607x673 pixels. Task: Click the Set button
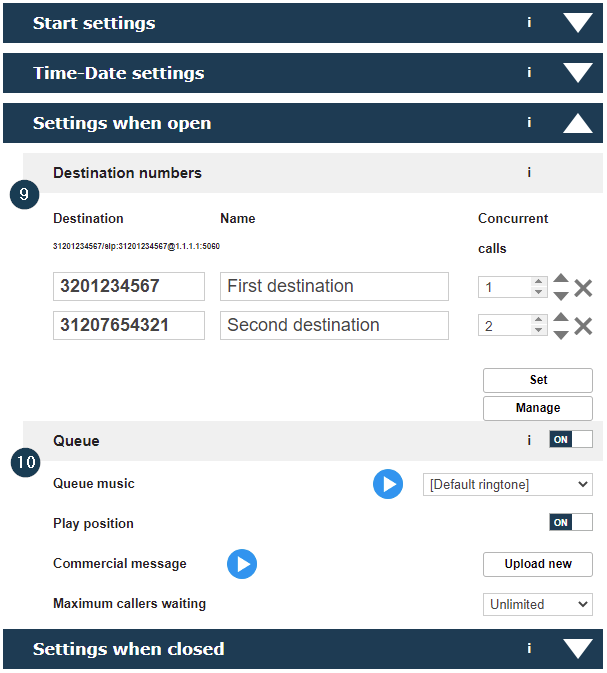(x=537, y=380)
